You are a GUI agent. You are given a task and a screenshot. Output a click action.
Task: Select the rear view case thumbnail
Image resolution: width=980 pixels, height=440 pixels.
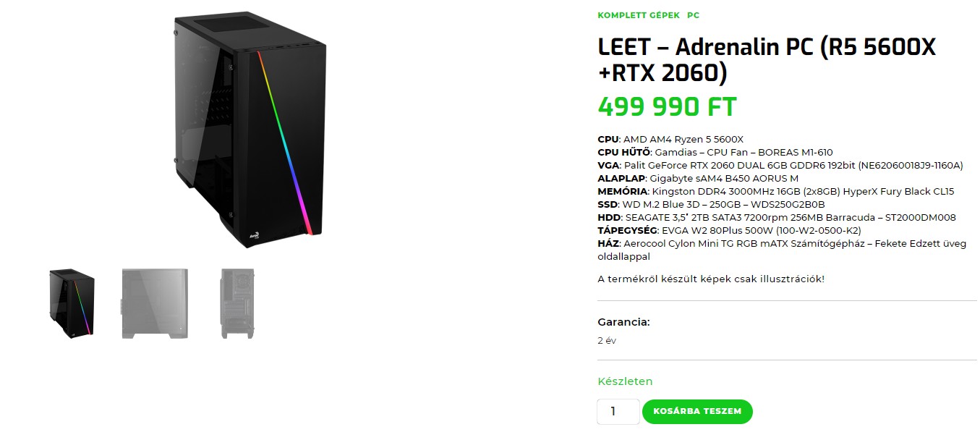(237, 303)
